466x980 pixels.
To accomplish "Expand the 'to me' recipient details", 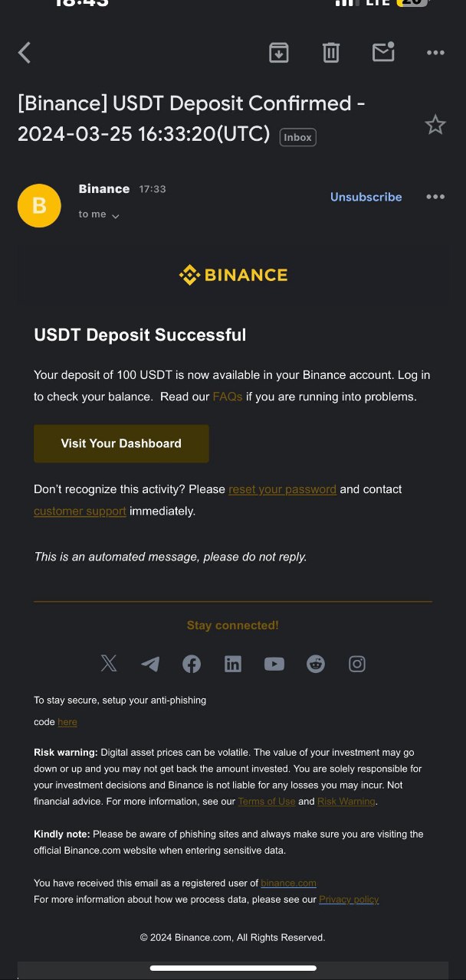I will pos(99,215).
